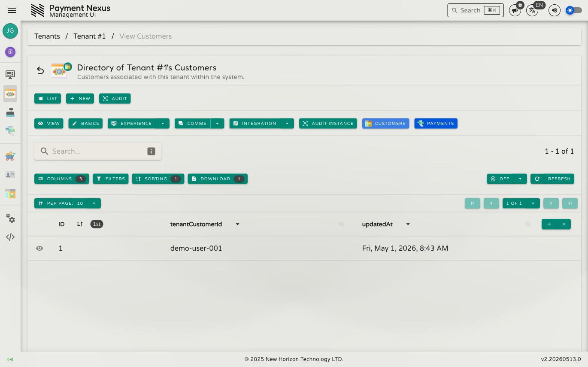Expand the Integration dropdown arrow

coord(287,123)
